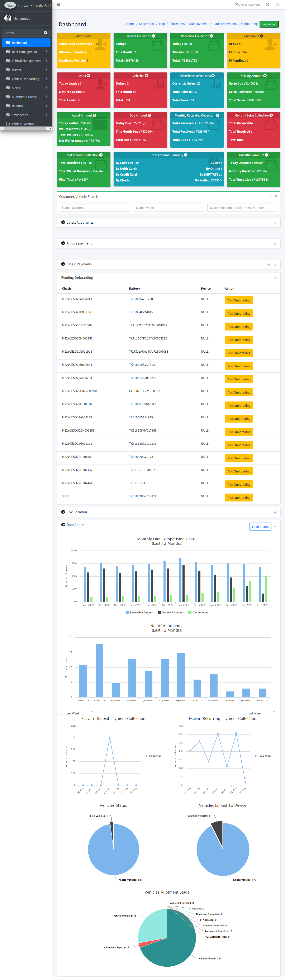Screen dimensions: 285x980
Task: Open Wallet Amount arrow icon
Action: point(94,115)
